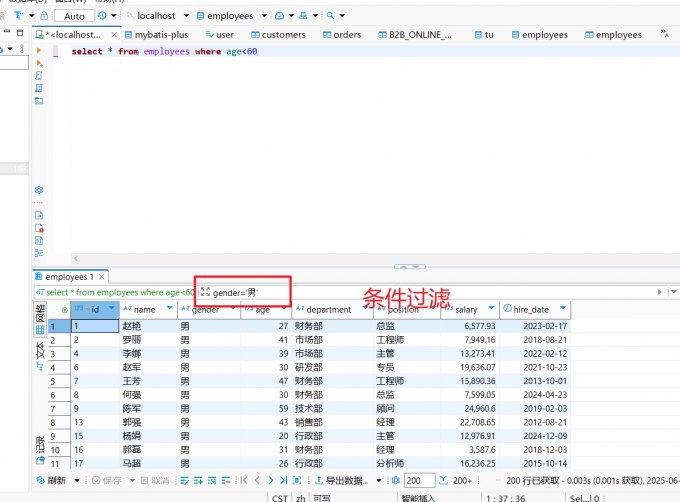The image size is (680, 502).
Task: Click the editor settings gear icon
Action: point(39,190)
